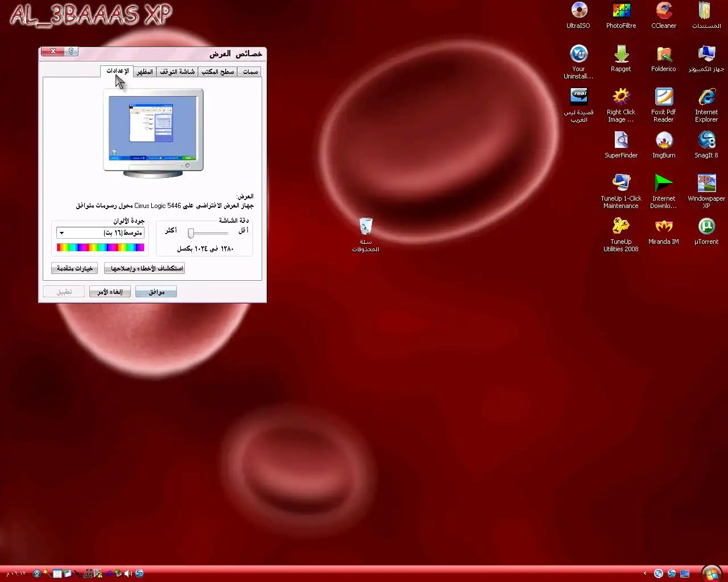
Task: Open the Foxit Pdf Reader shortcut
Action: click(664, 105)
